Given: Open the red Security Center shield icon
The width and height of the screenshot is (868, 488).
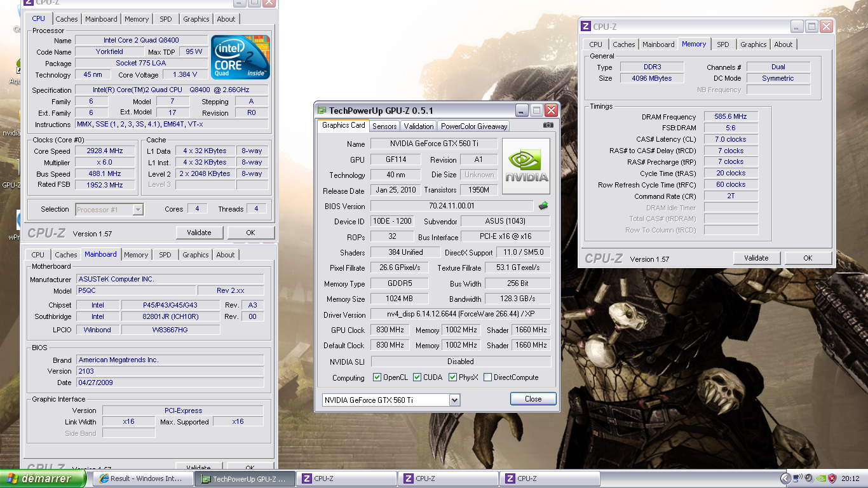Looking at the screenshot, I should [832, 478].
